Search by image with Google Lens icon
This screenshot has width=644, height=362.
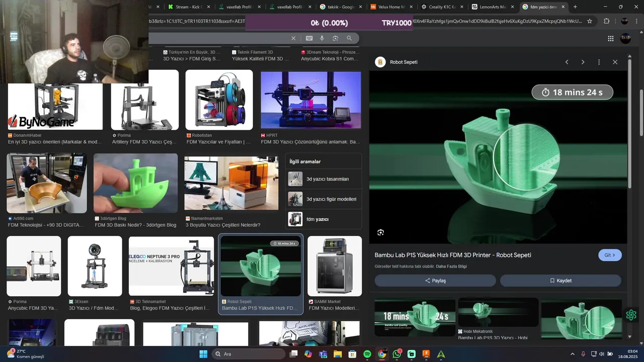pos(335,38)
